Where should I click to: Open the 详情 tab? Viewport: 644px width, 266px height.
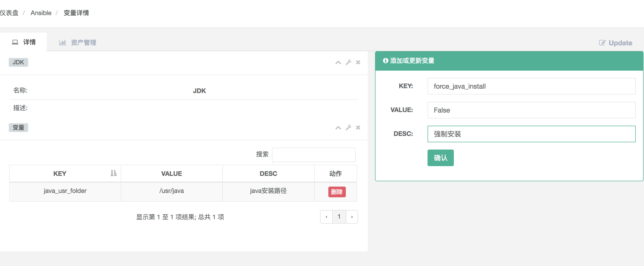(x=29, y=42)
